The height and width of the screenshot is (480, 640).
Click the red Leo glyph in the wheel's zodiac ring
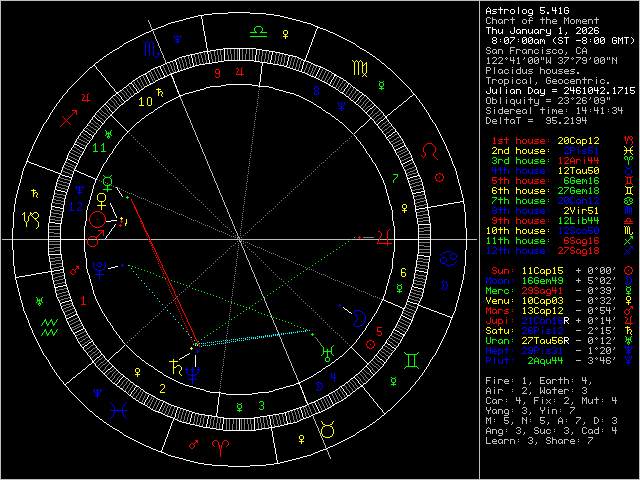tap(430, 151)
